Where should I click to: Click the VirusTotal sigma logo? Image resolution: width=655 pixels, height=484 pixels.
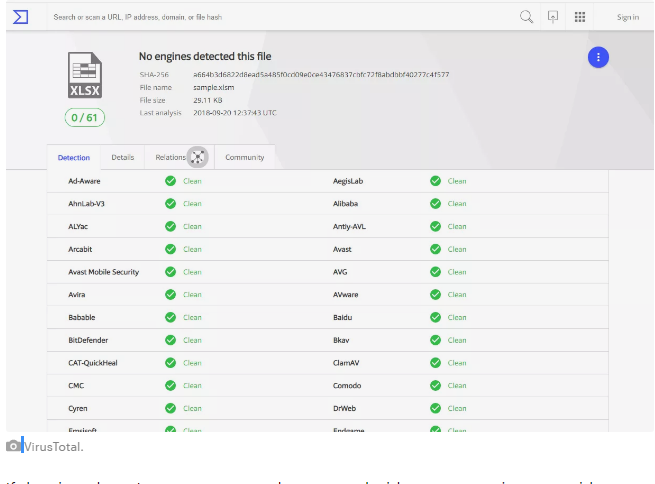click(20, 17)
